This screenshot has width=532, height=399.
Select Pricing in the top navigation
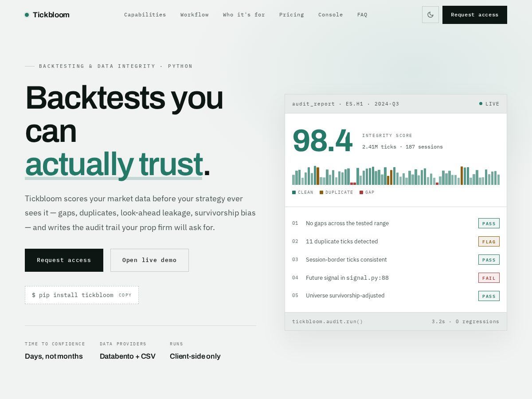(292, 15)
